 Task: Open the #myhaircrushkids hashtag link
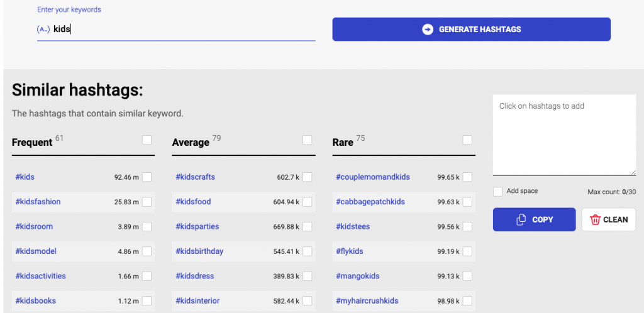[x=367, y=300]
